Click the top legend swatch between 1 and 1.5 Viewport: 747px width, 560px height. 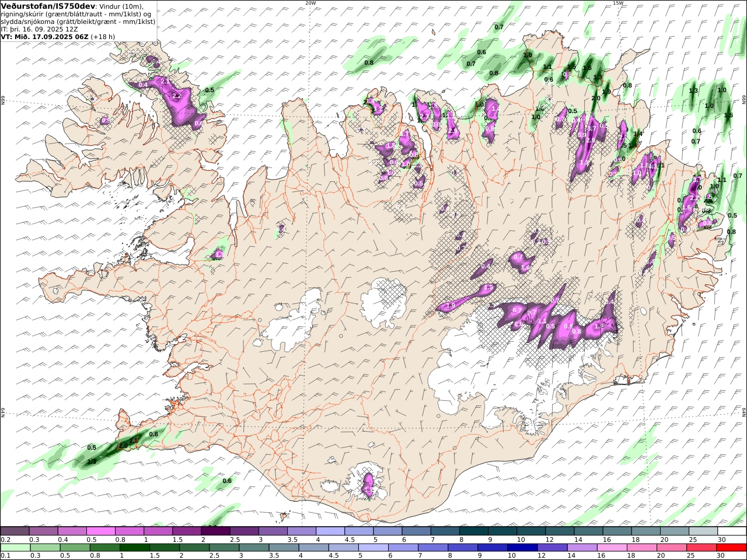(x=158, y=531)
